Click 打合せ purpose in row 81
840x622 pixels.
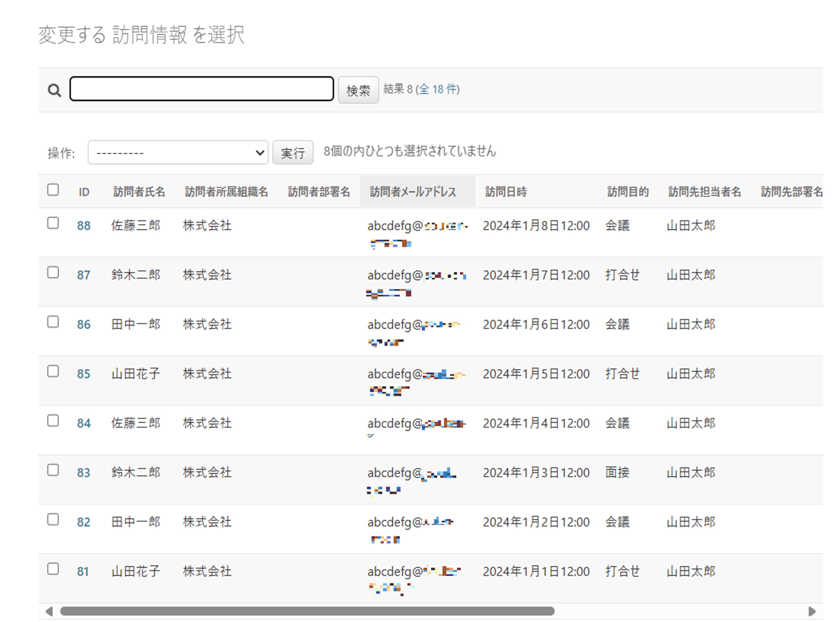pos(622,571)
